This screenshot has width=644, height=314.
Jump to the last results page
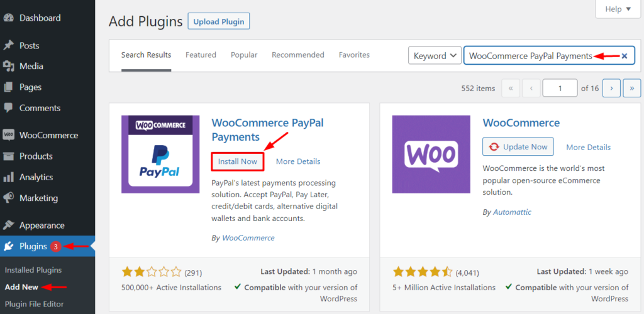click(x=632, y=88)
